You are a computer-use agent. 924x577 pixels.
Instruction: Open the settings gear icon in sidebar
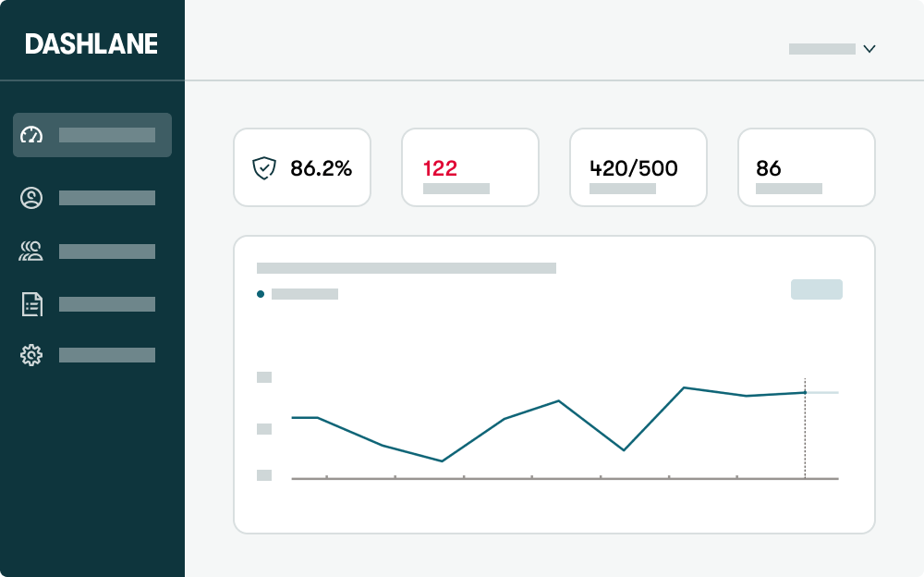coord(31,355)
